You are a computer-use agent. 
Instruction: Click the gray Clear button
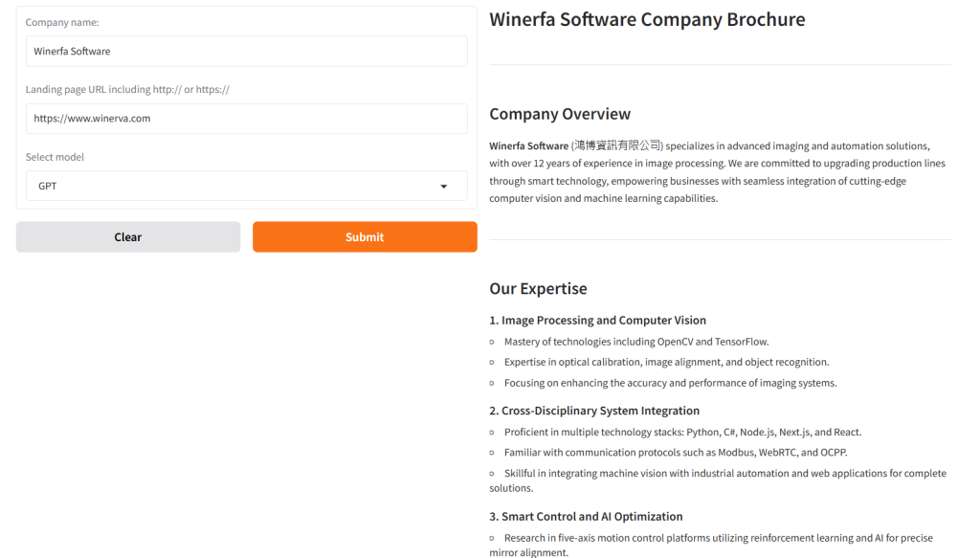(128, 236)
